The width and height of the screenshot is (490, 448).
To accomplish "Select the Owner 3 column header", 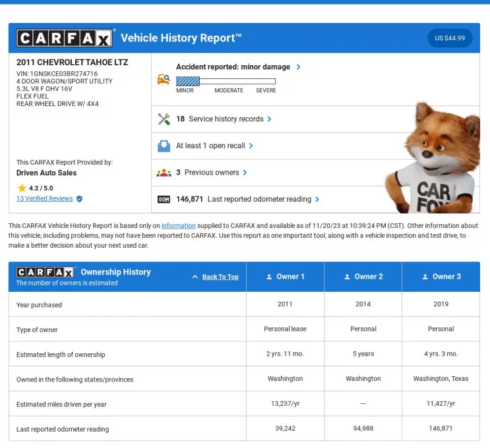I will [441, 277].
